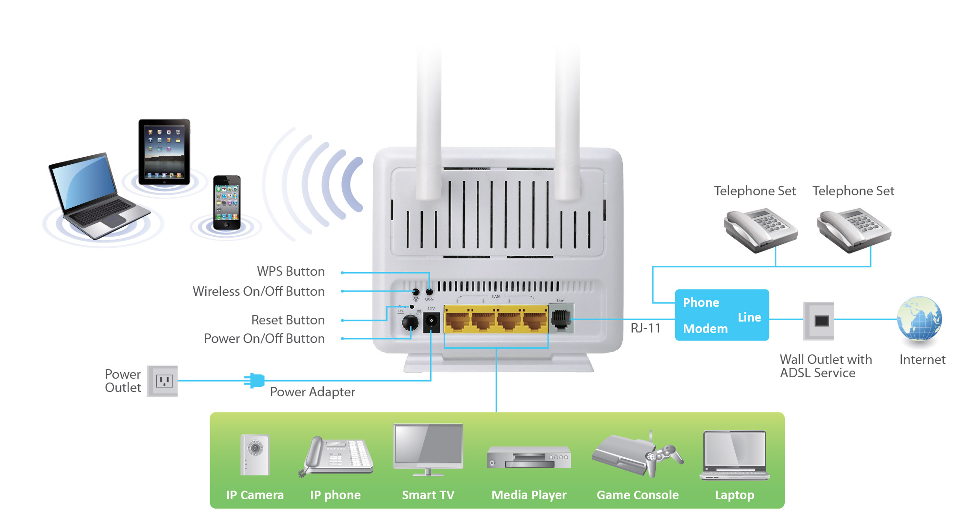The width and height of the screenshot is (980, 524).
Task: Click the Media Player device icon
Action: (x=531, y=464)
